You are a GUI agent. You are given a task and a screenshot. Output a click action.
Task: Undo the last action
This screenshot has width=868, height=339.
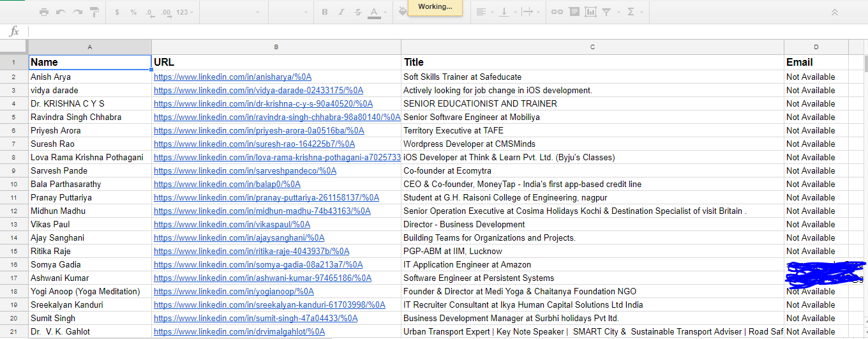[x=61, y=12]
